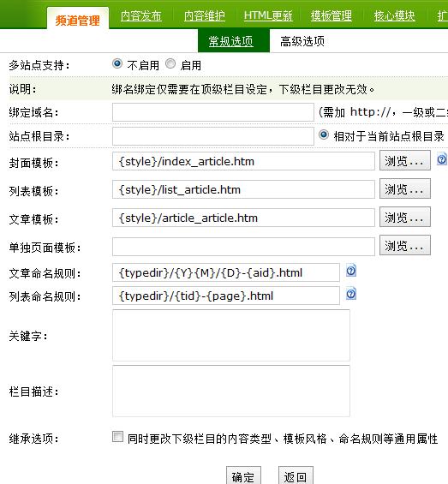Choose 相对于当前站点根目录 radio option

coord(324,134)
